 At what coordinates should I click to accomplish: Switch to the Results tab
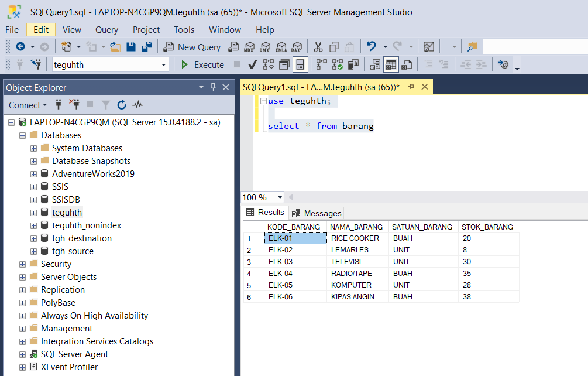pyautogui.click(x=265, y=213)
